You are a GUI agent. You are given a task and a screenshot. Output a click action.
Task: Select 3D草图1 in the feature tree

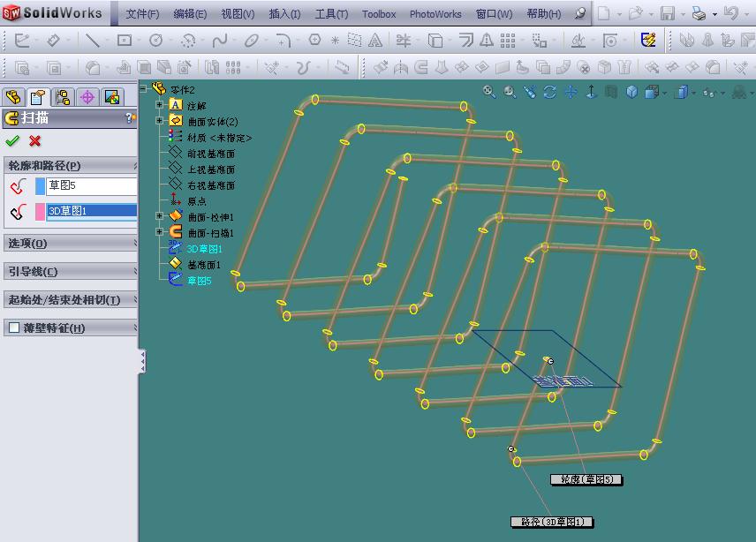[x=204, y=249]
